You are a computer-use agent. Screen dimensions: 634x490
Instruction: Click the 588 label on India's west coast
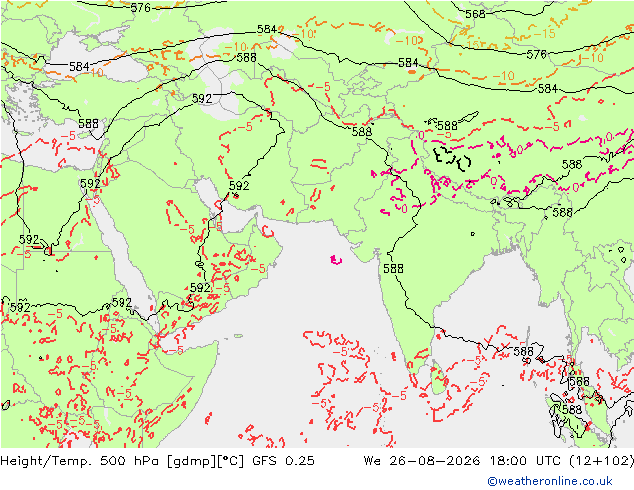click(x=393, y=268)
